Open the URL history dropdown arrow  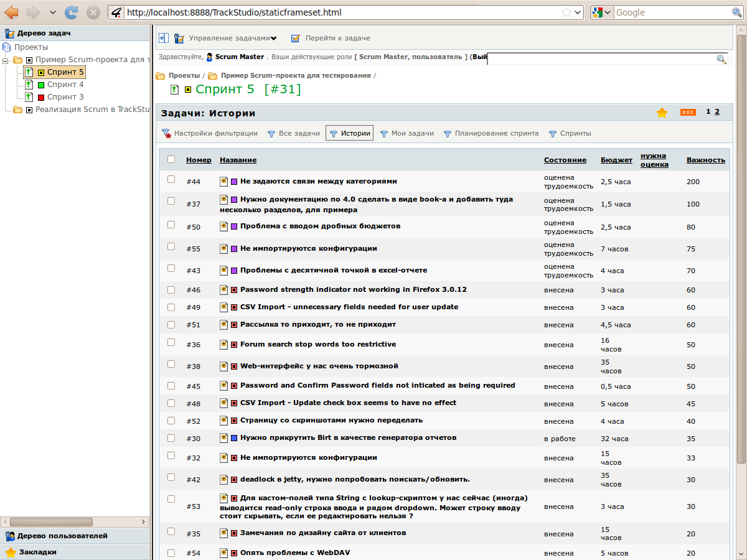pyautogui.click(x=578, y=12)
